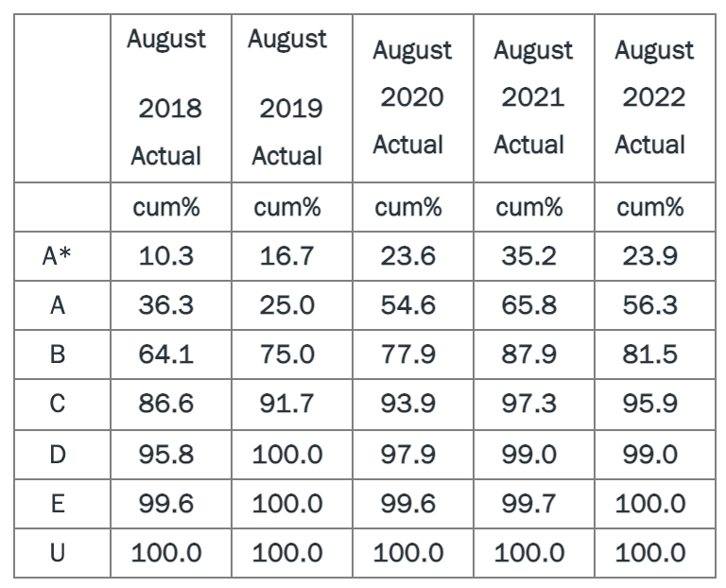Click the 25.0 value in August 2019
726x588 pixels.
click(x=287, y=305)
